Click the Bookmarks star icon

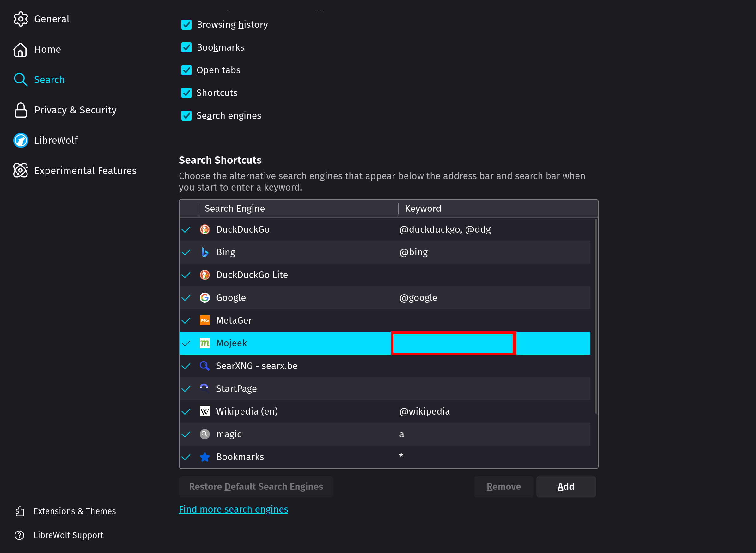[204, 457]
